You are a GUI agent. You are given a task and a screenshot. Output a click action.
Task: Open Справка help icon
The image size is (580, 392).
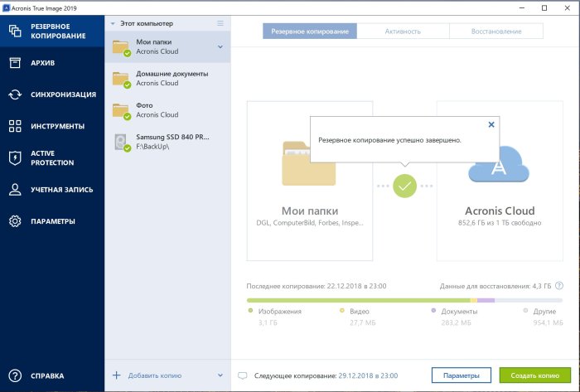[x=15, y=375]
